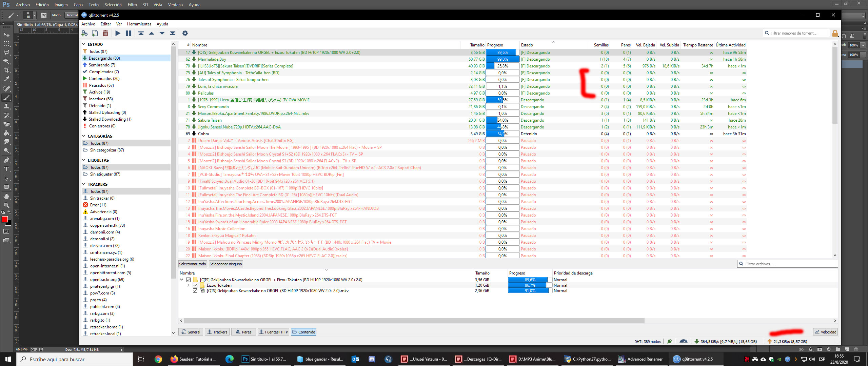
Task: Select Photoshop Type tool
Action: coord(6,169)
